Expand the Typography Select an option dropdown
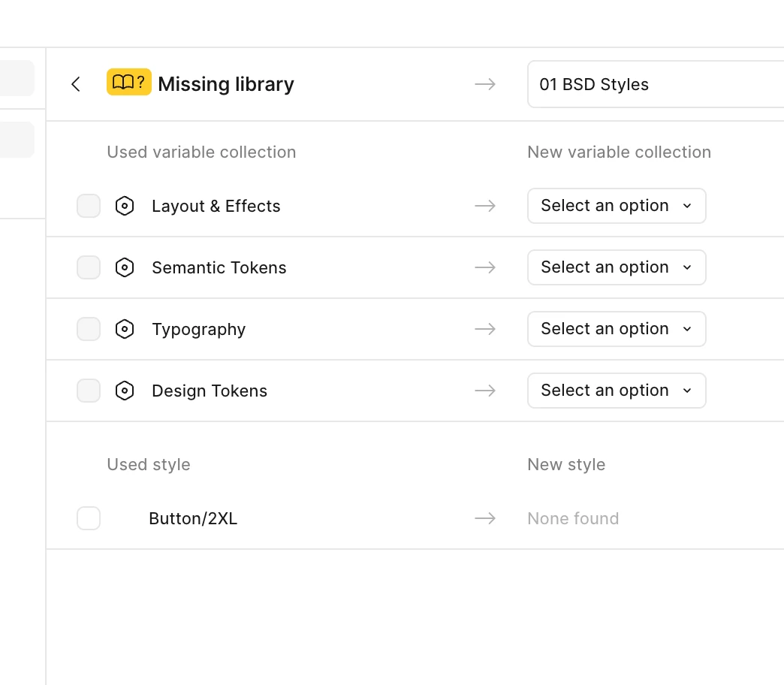Screen dimensions: 784x685 [x=617, y=329]
